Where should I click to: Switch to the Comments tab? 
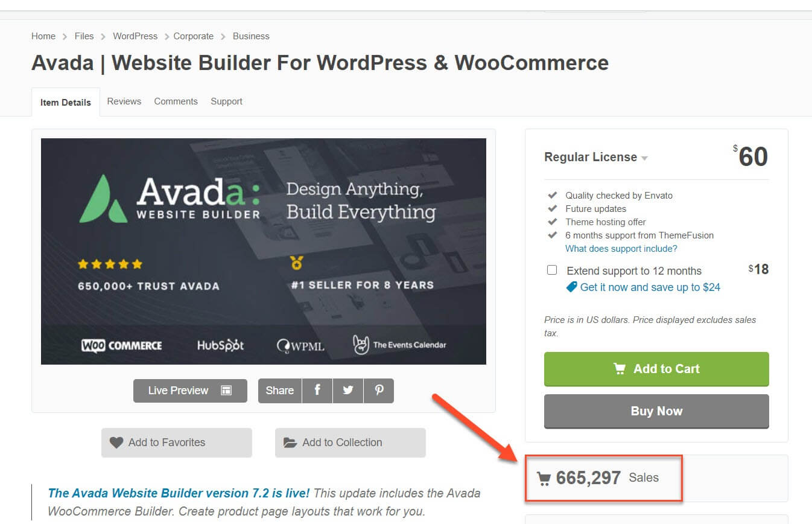176,101
